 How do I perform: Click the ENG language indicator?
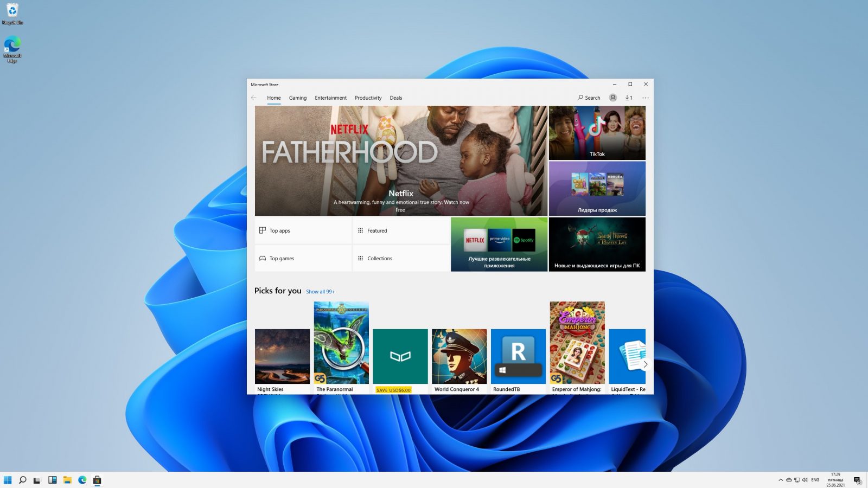pos(815,480)
